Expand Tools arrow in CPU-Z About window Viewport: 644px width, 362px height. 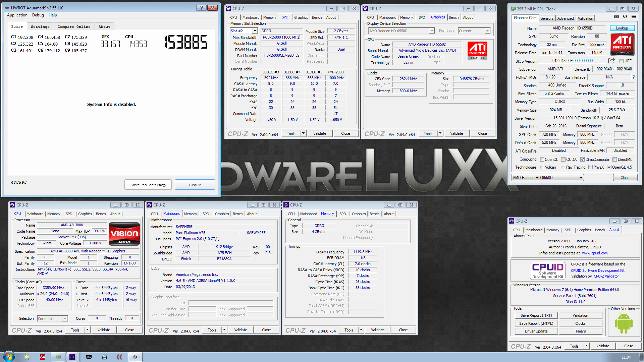586,346
